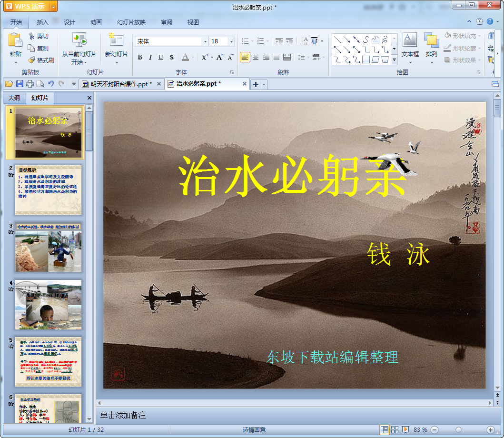Click zoom out minus button
The height and width of the screenshot is (438, 504).
(434, 429)
